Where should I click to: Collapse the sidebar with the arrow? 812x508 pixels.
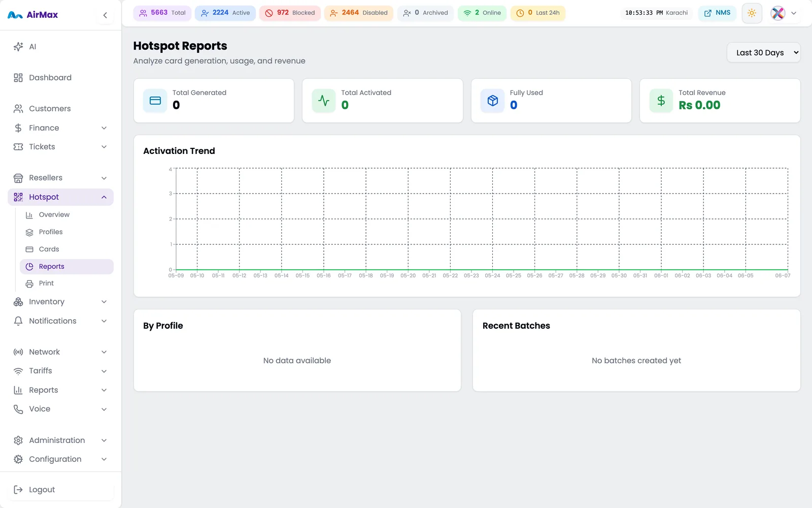click(x=105, y=15)
